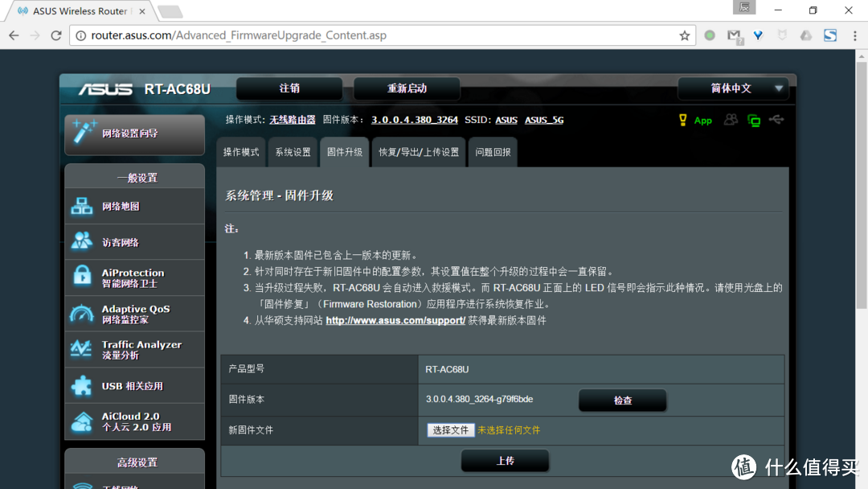Click the guest users status icon
Viewport: 868px width, 489px height.
[731, 120]
